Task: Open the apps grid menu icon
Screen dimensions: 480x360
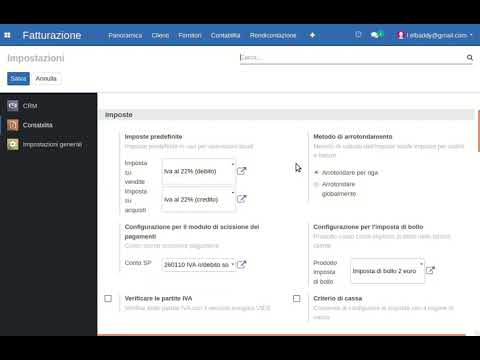Action: click(7, 35)
